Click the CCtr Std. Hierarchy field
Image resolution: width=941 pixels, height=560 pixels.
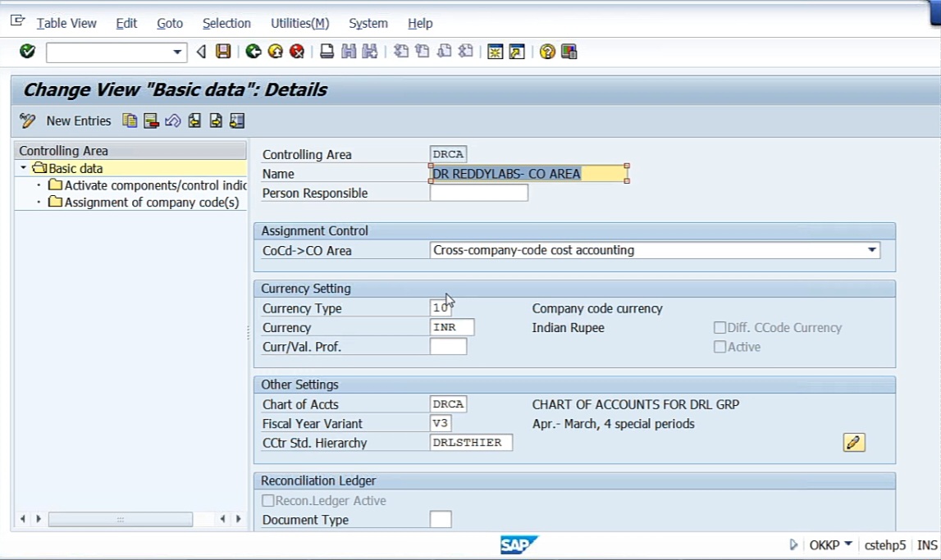tap(471, 442)
